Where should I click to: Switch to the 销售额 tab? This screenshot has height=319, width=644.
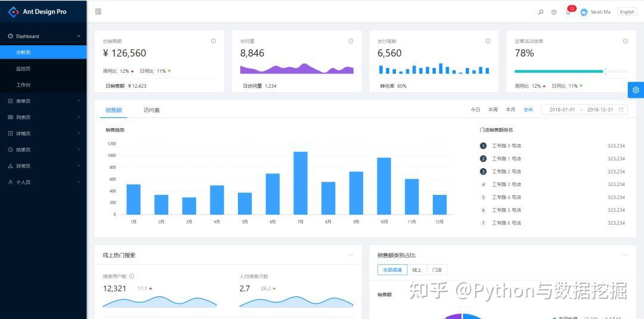coord(114,110)
